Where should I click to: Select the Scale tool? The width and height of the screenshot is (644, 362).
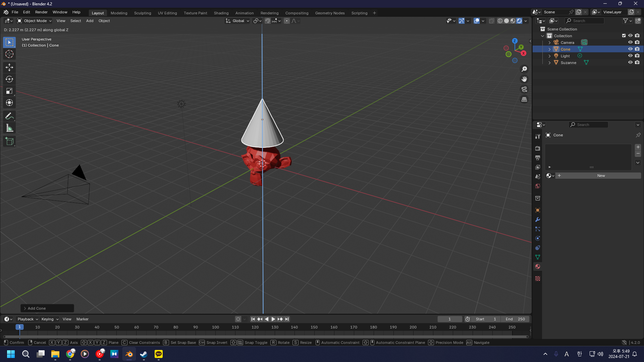coord(9,91)
